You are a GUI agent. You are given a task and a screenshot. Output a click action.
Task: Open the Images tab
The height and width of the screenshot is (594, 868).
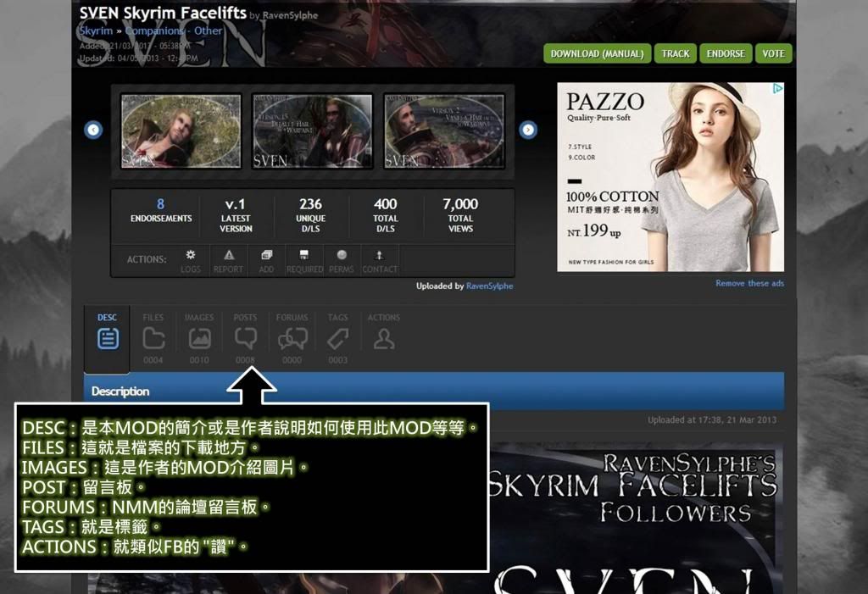tap(199, 338)
